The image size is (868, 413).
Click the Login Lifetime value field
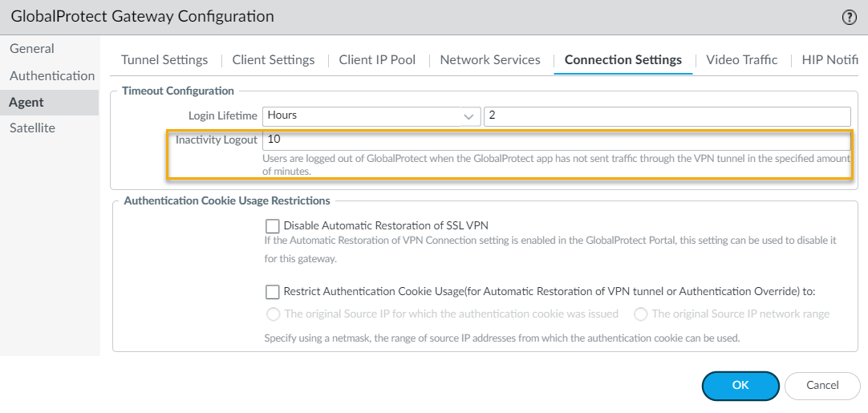(667, 116)
